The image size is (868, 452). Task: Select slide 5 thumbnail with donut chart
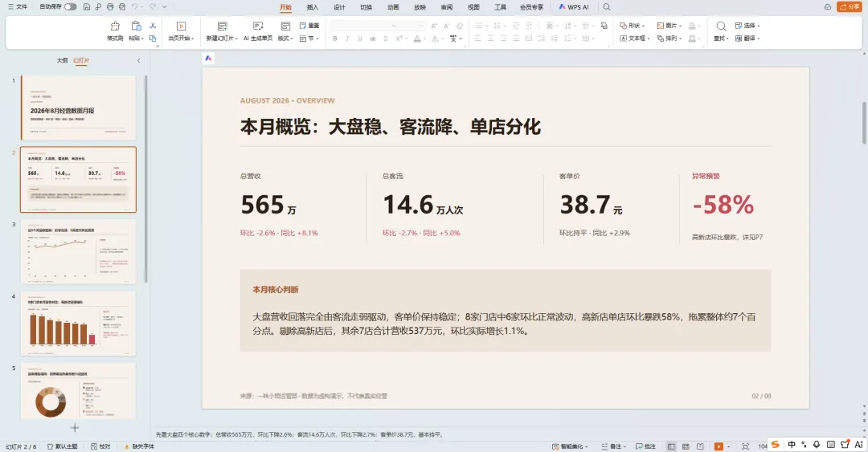click(x=78, y=391)
